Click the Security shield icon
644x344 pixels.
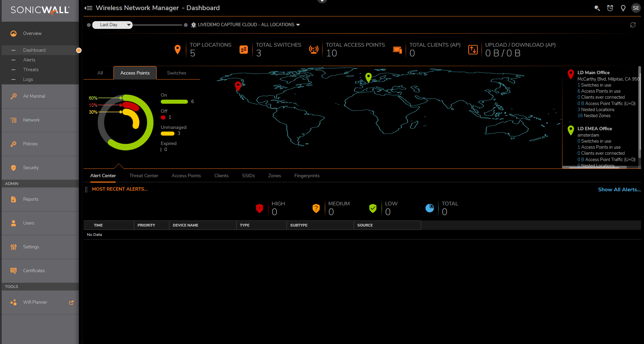click(13, 168)
